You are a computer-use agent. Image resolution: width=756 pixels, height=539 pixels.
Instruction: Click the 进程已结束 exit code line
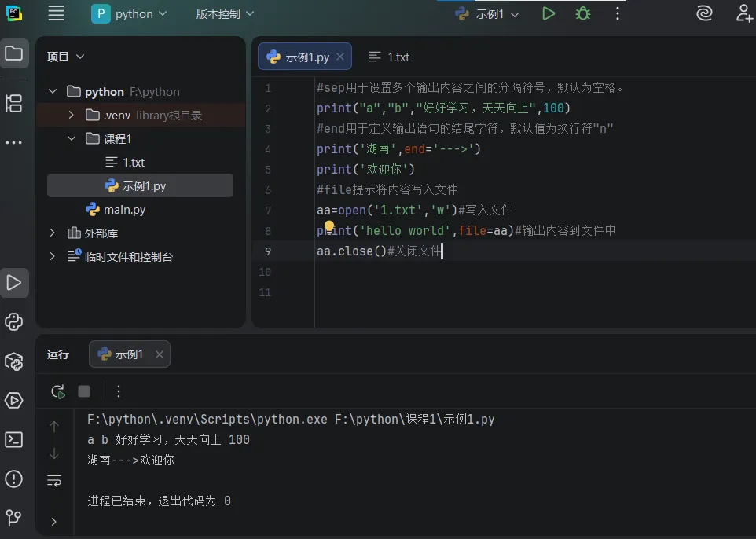click(x=159, y=501)
